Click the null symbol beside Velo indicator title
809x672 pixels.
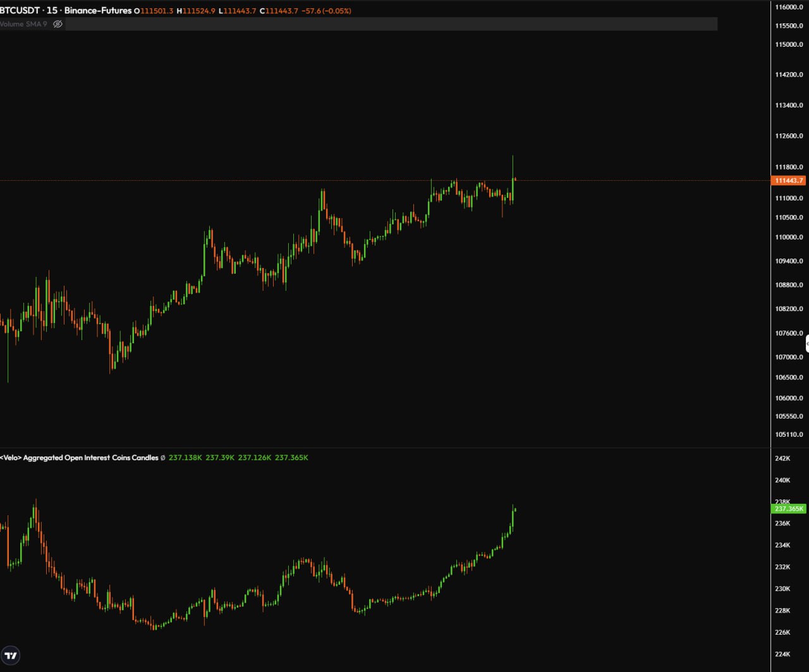(x=163, y=458)
